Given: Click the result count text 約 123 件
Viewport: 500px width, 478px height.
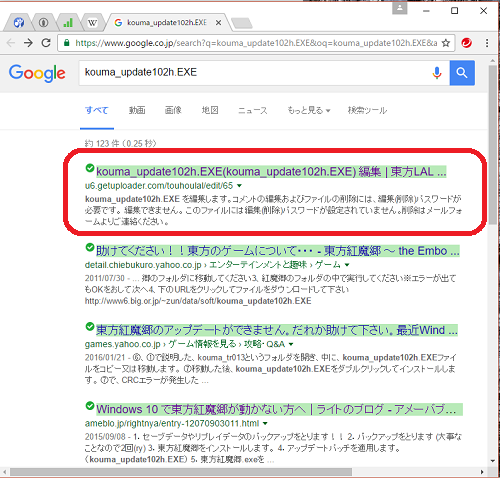Looking at the screenshot, I should pyautogui.click(x=120, y=144).
